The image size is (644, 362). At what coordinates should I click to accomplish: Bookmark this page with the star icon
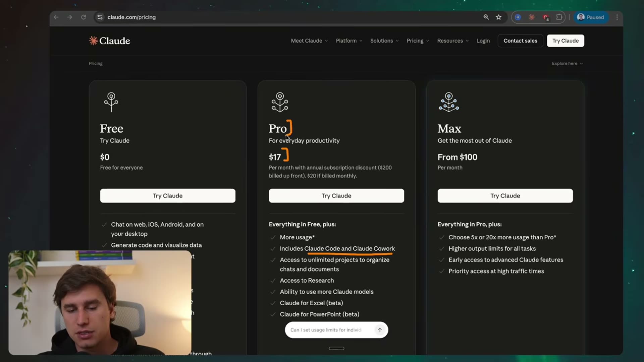point(499,17)
